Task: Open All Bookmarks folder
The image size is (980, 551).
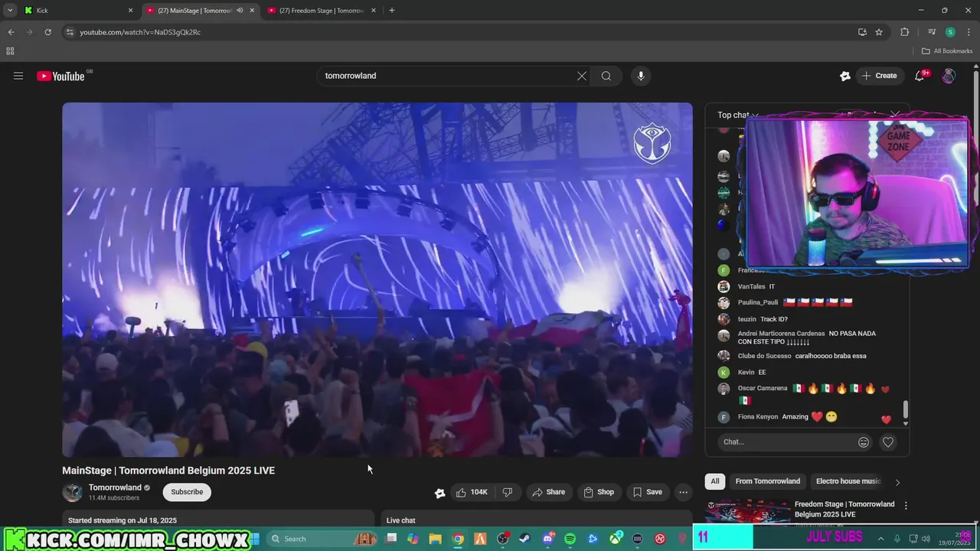Action: (x=947, y=51)
